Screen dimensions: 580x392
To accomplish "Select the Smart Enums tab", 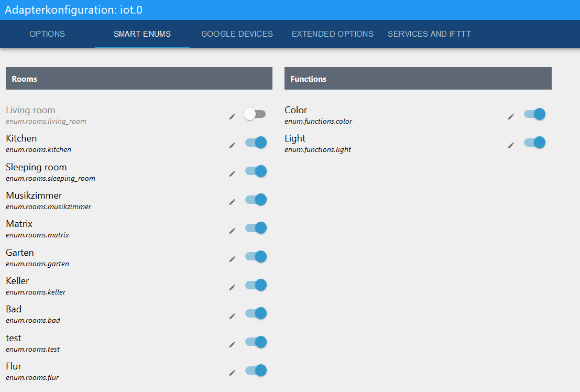I will 142,34.
